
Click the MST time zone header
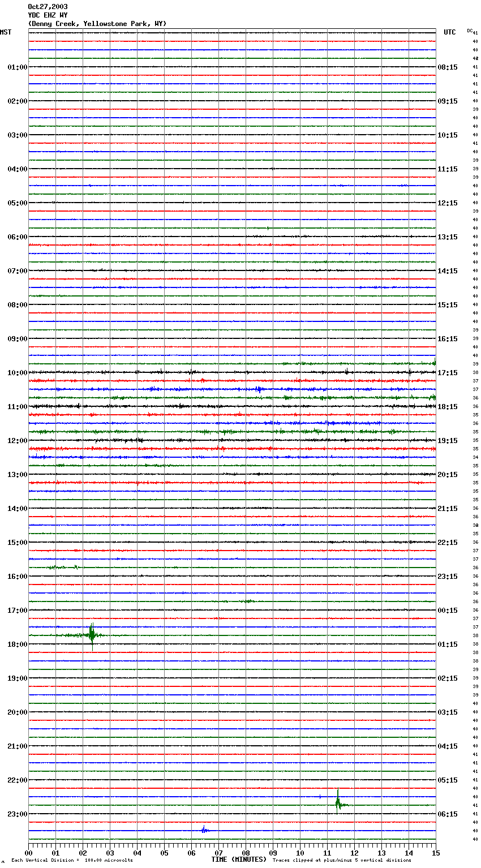tap(6, 32)
